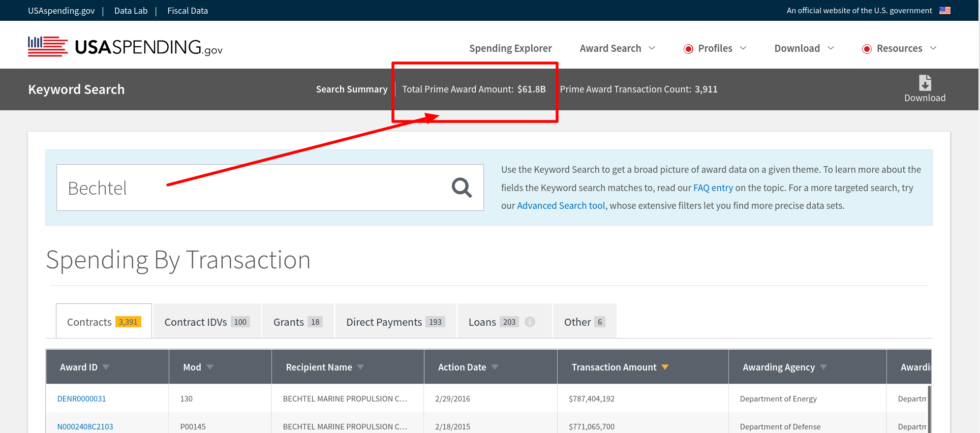The image size is (980, 433).
Task: Expand the Profiles menu chevron
Action: 743,48
